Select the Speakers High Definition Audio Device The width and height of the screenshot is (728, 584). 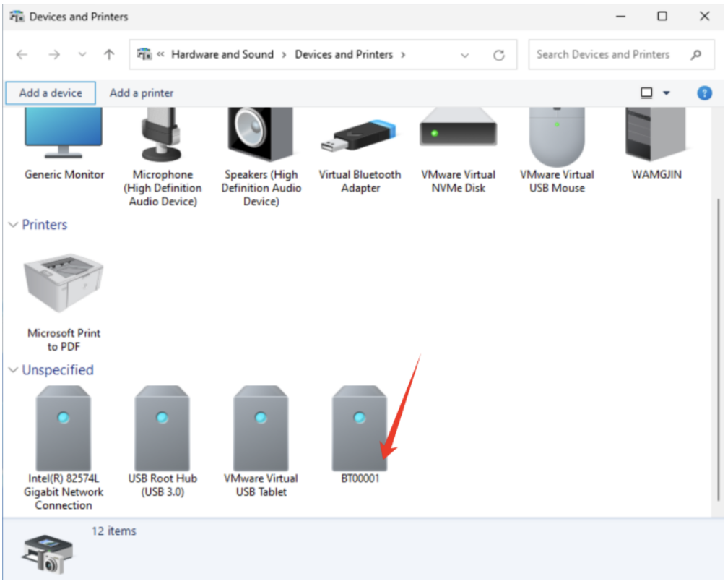pos(261,134)
